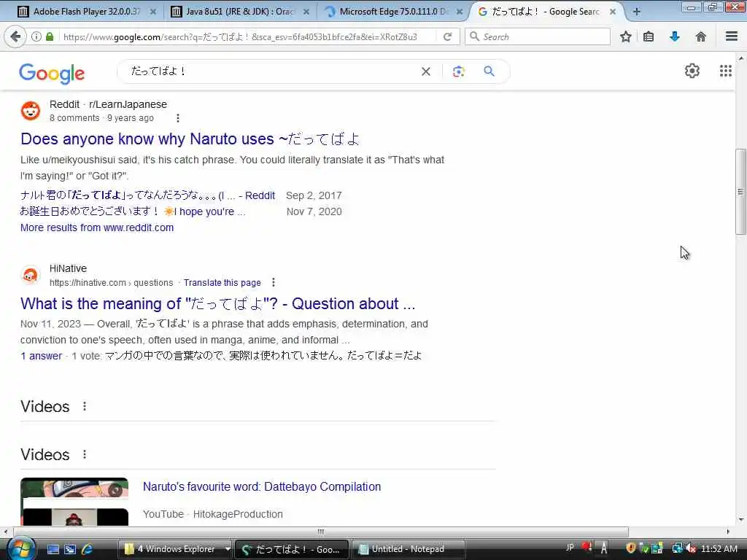Bookmark this page with the star icon
This screenshot has width=747, height=560.
(x=625, y=36)
